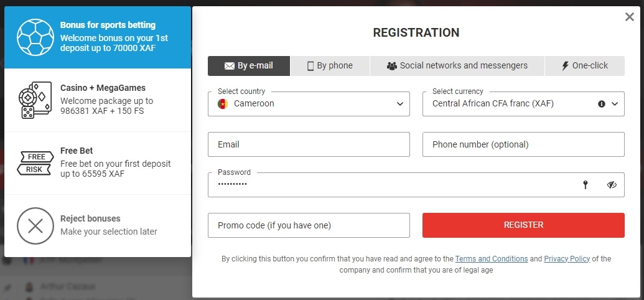The height and width of the screenshot is (300, 644).
Task: Click the soccer ball bonus icon
Action: [35, 37]
